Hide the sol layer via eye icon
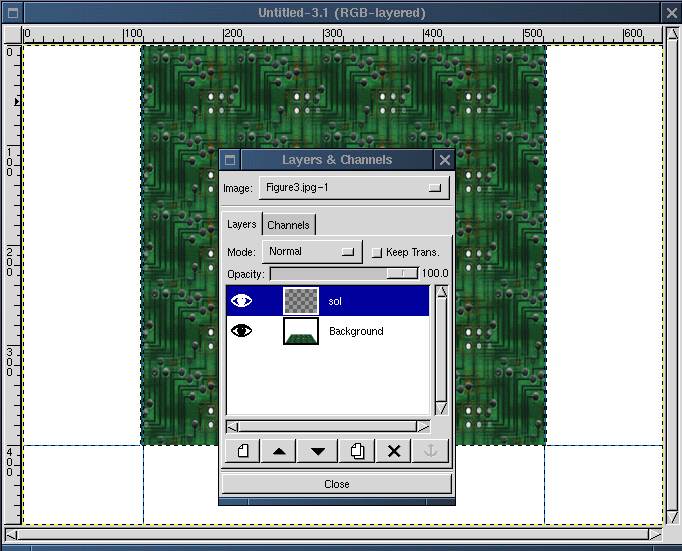Viewport: 682px width, 551px height. [x=242, y=301]
